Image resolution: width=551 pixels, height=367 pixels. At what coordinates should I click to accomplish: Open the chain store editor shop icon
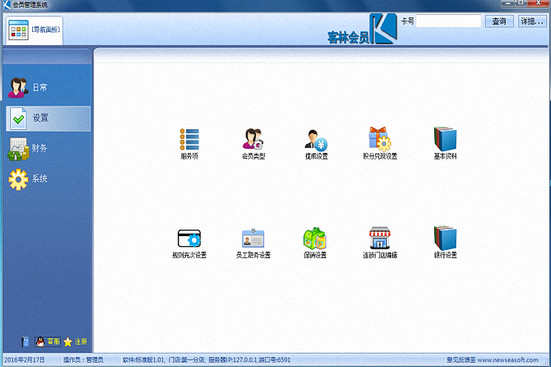pyautogui.click(x=380, y=243)
